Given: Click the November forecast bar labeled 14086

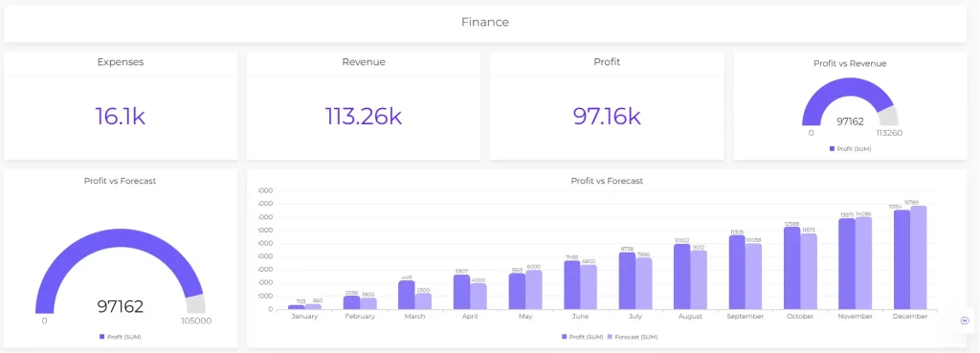Looking at the screenshot, I should click(864, 264).
